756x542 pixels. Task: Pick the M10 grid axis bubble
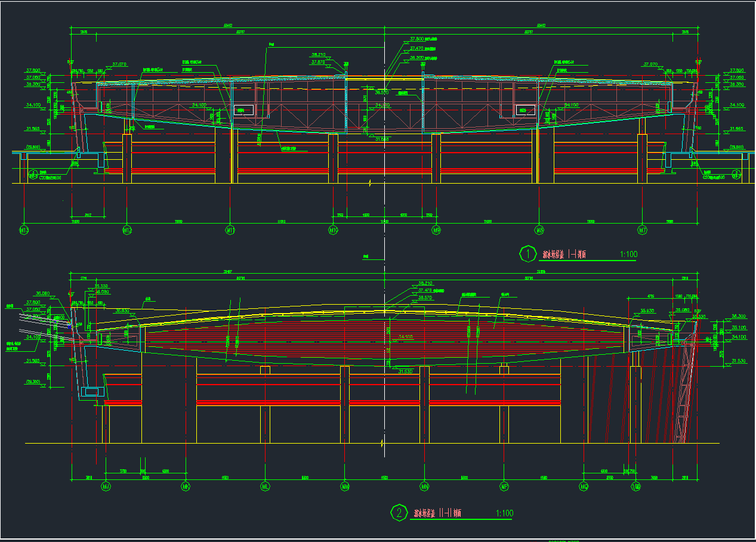(x=334, y=230)
